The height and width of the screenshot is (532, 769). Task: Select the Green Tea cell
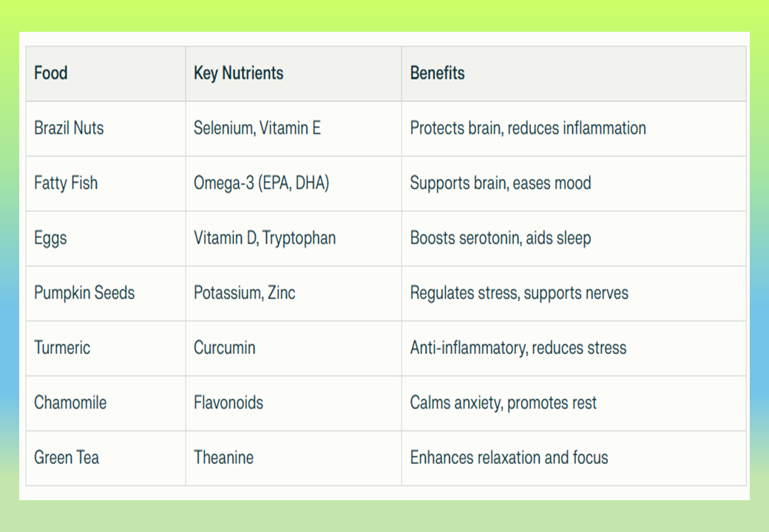67,457
